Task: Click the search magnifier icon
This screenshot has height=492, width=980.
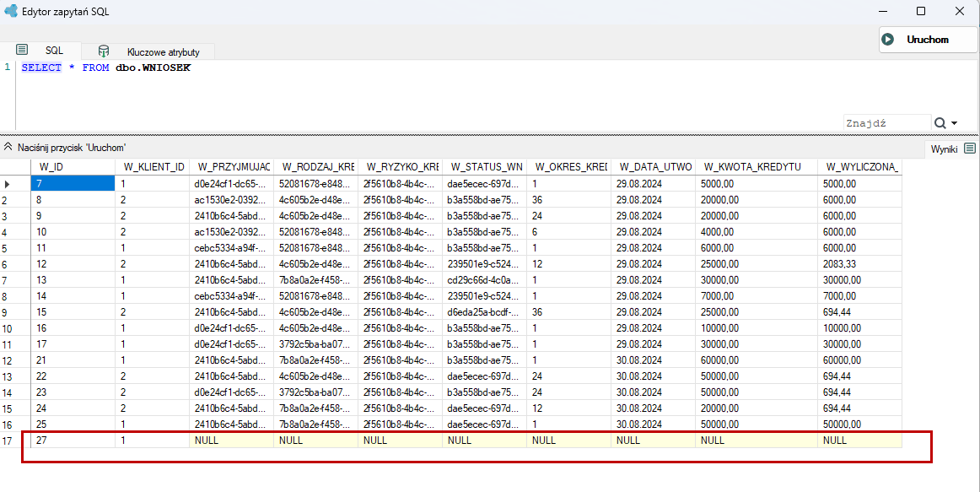Action: [940, 123]
